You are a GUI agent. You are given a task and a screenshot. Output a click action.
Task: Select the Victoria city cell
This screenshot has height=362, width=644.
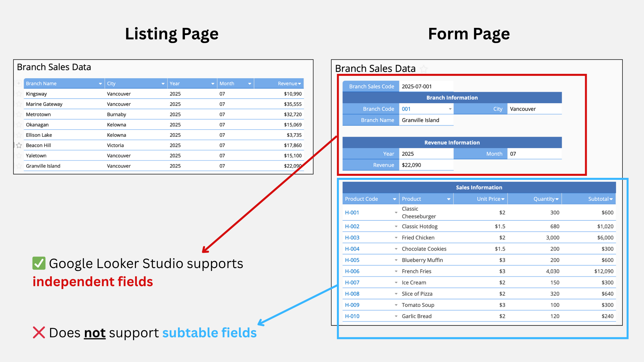136,145
